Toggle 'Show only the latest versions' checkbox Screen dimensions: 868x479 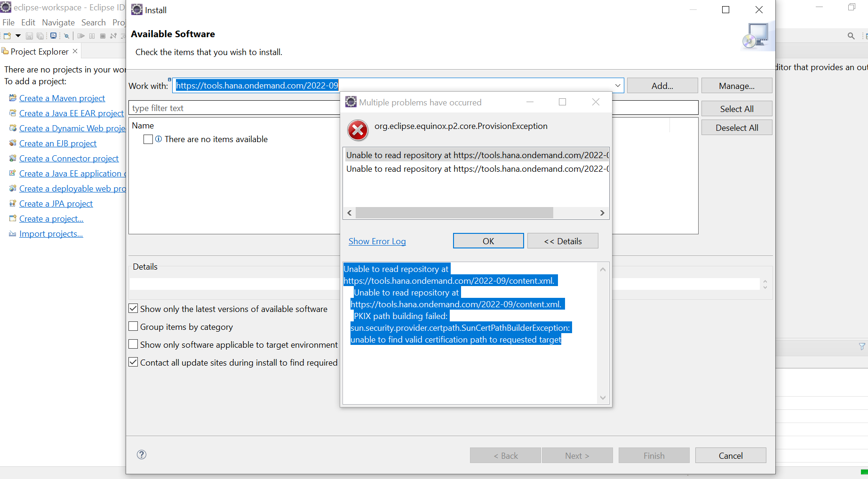tap(134, 309)
